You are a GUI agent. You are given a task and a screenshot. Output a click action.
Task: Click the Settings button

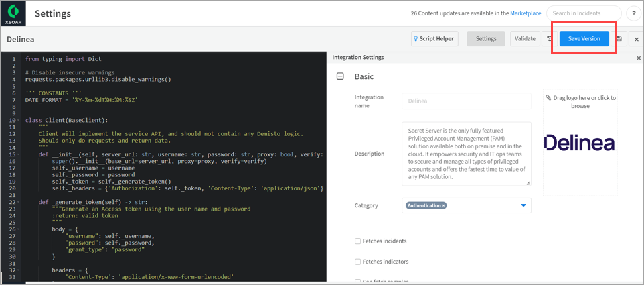(x=486, y=39)
